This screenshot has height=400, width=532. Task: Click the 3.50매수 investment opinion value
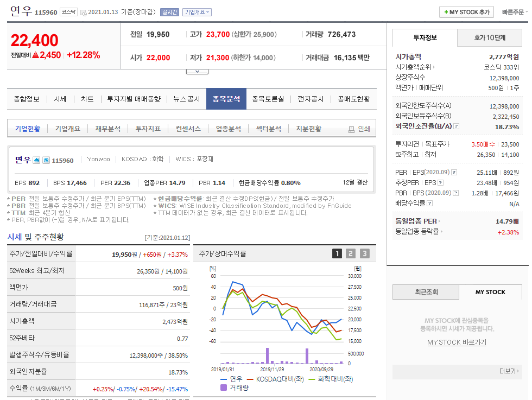[x=483, y=144]
